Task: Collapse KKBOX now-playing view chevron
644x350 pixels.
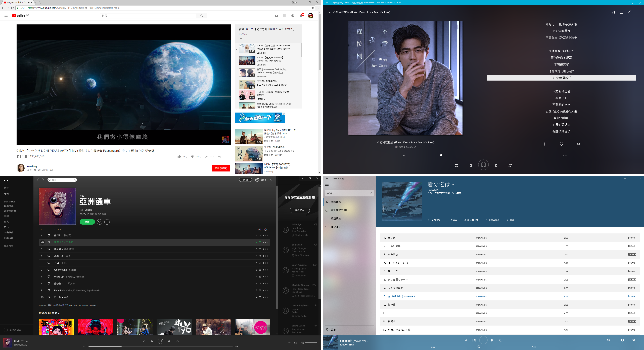Action: (x=329, y=12)
